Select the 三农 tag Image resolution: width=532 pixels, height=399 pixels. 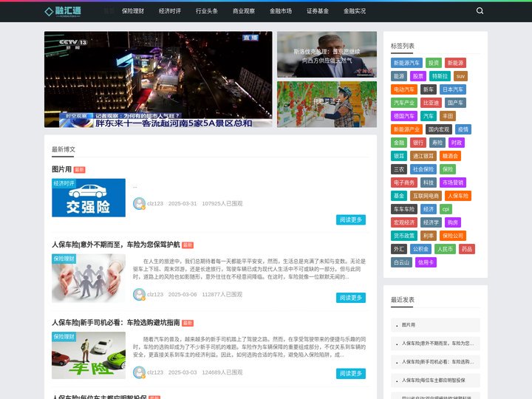click(399, 169)
